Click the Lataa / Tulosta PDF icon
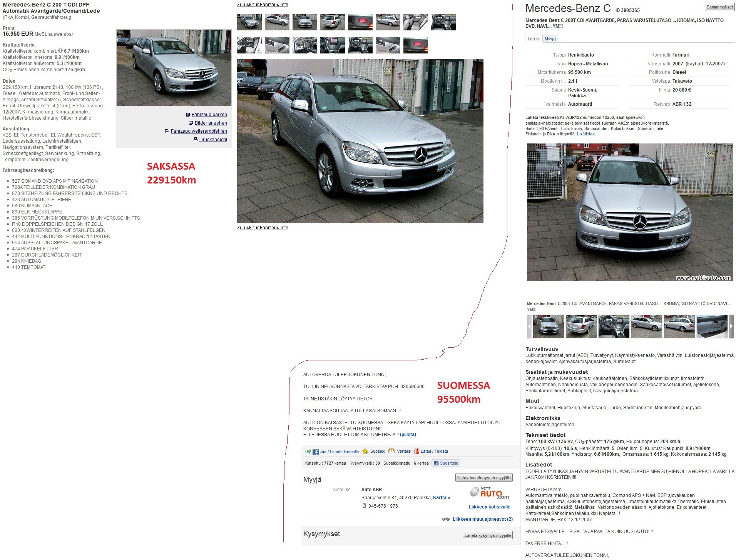The height and width of the screenshot is (560, 746). click(416, 452)
